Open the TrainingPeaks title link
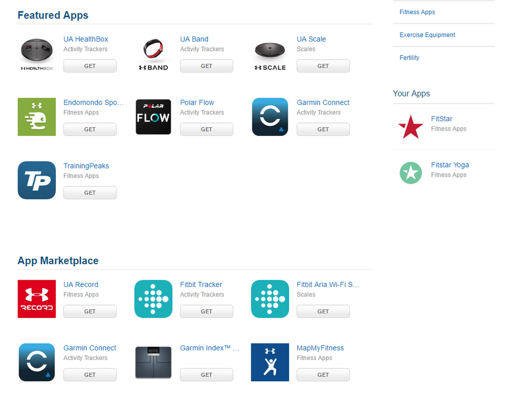Image resolution: width=532 pixels, height=393 pixels. 86,166
